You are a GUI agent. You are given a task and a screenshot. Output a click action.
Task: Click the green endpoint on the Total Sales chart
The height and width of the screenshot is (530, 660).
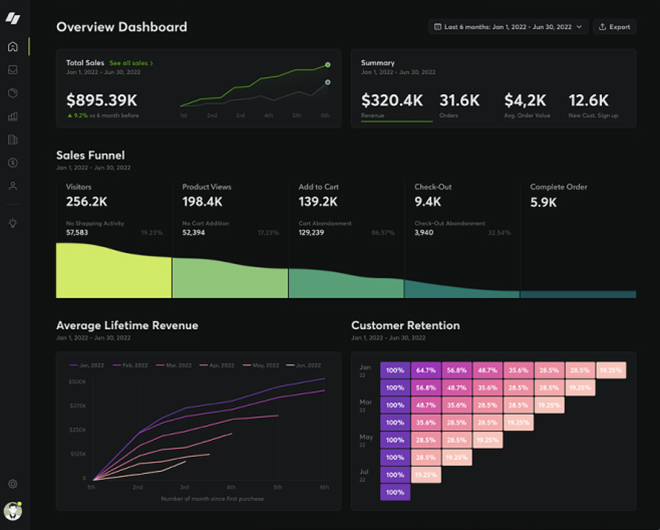pos(327,65)
